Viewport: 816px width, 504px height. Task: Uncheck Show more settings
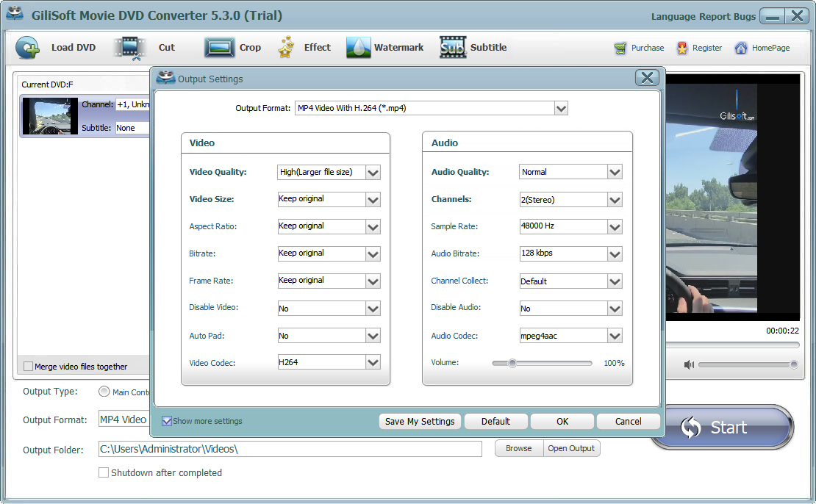pos(167,421)
